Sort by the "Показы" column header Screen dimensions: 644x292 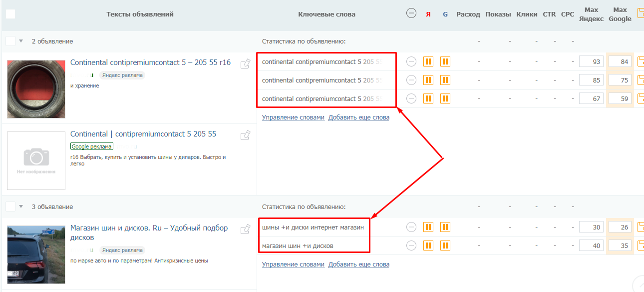click(498, 14)
